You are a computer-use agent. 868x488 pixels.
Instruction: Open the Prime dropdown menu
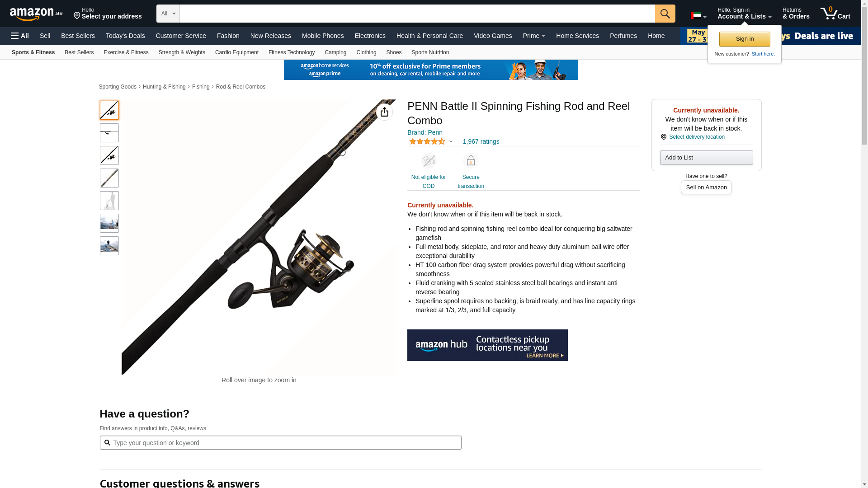(534, 36)
